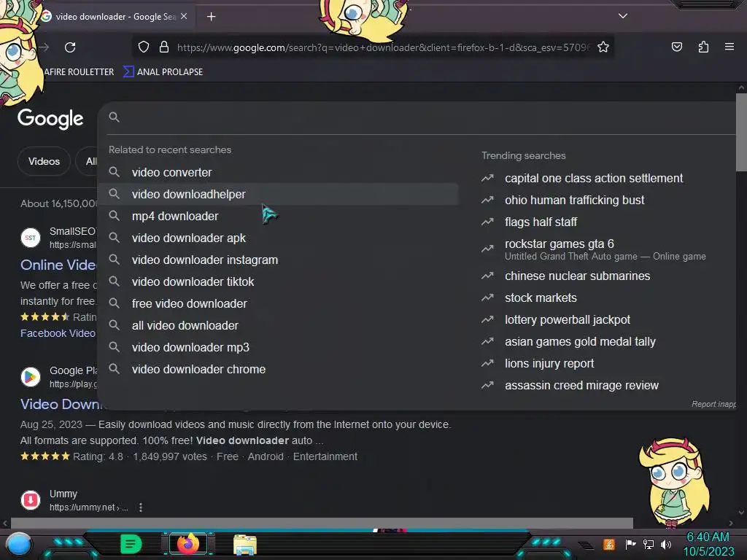Choose suggestion video converter

[x=278, y=172]
